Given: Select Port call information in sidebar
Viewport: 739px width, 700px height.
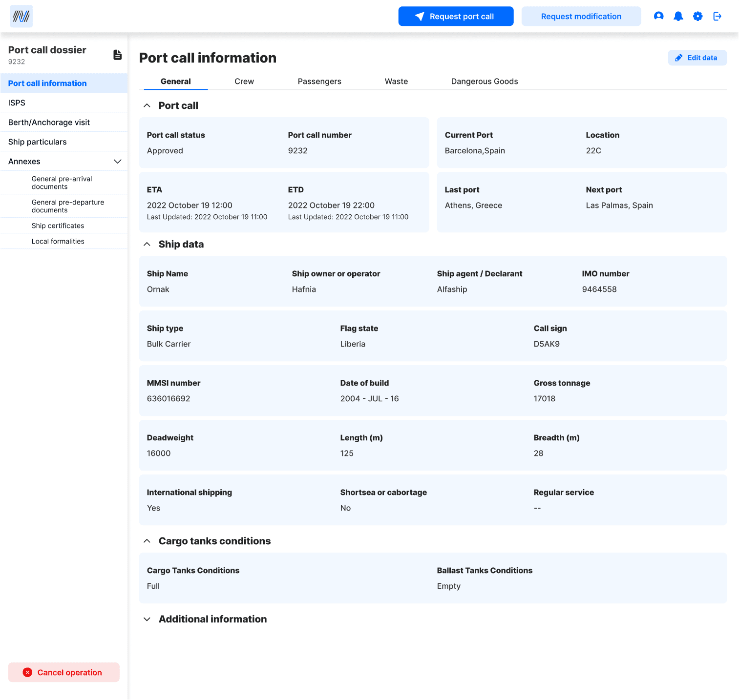Looking at the screenshot, I should [x=64, y=83].
